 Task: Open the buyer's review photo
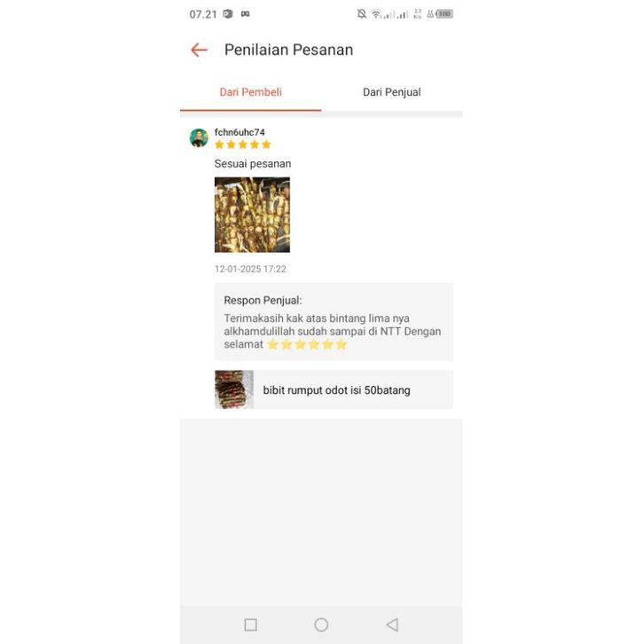tap(252, 215)
